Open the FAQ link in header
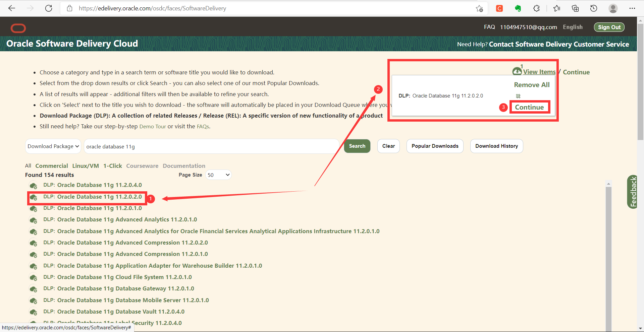Screen dimensions: 644x332 [489, 27]
